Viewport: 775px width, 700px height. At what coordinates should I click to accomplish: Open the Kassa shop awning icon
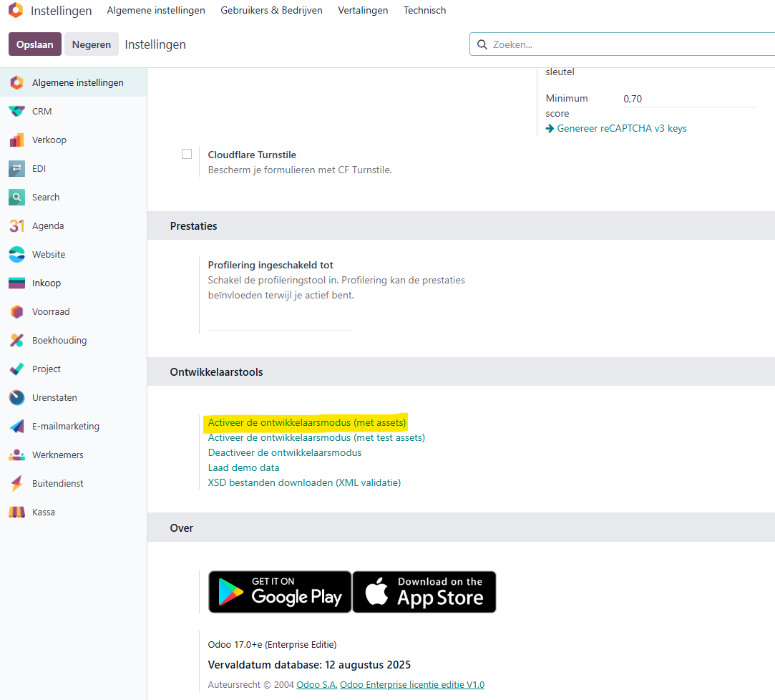16,512
